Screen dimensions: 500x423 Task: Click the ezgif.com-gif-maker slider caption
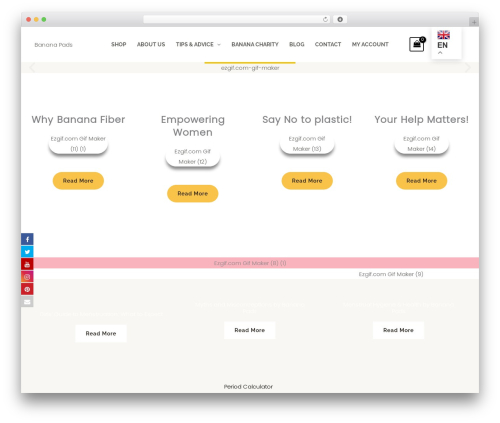[250, 68]
